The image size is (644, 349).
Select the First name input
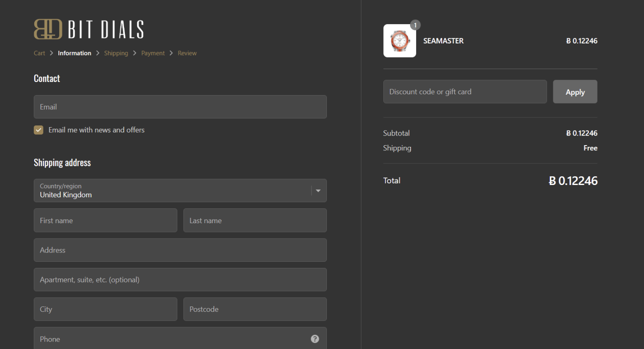pyautogui.click(x=105, y=221)
